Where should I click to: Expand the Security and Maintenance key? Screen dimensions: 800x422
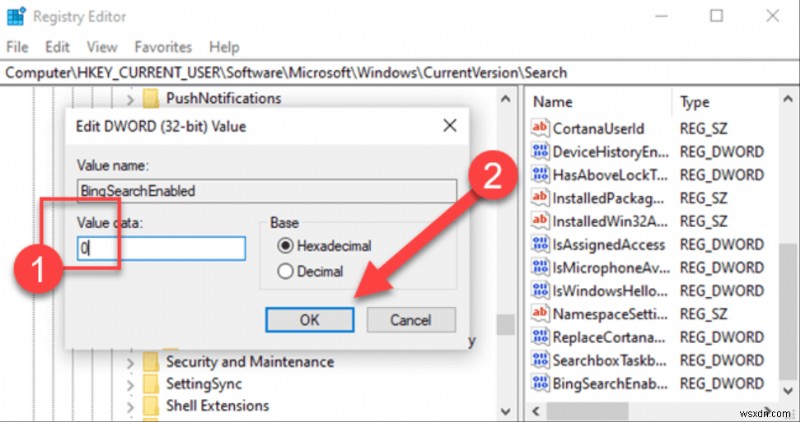(131, 363)
